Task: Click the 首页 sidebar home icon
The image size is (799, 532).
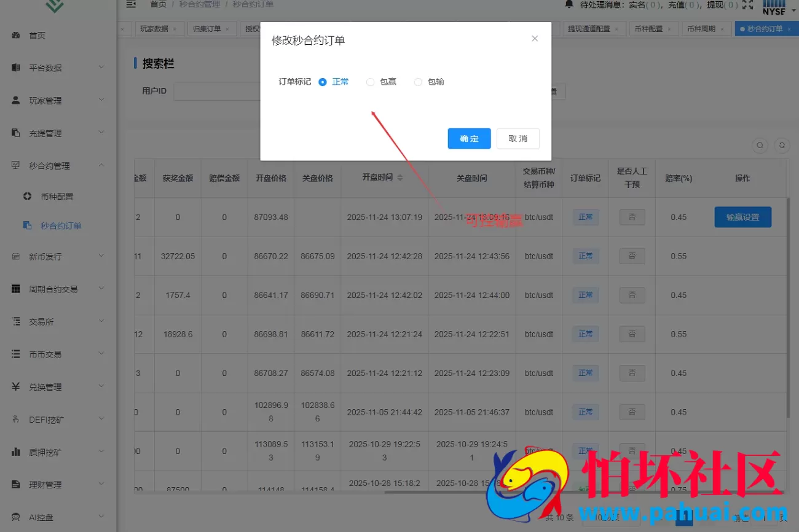Action: tap(16, 35)
